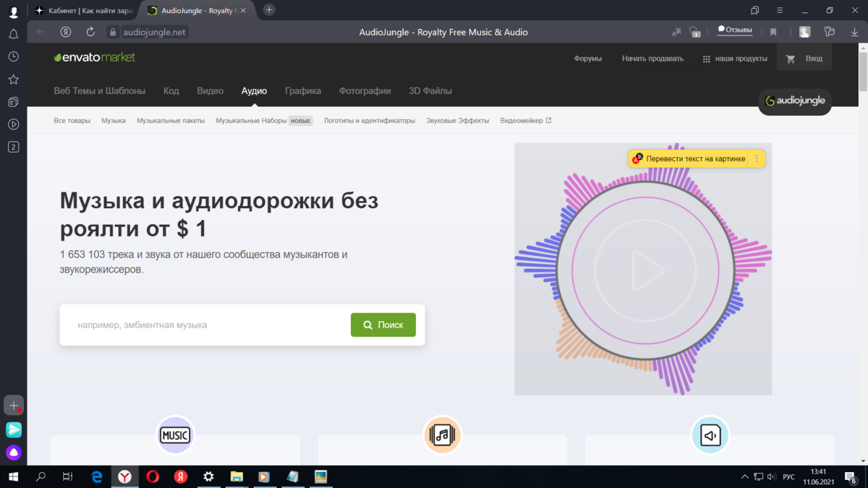The image size is (868, 488).
Task: Select the Веб Темы и Шаблоны menu
Action: [100, 91]
